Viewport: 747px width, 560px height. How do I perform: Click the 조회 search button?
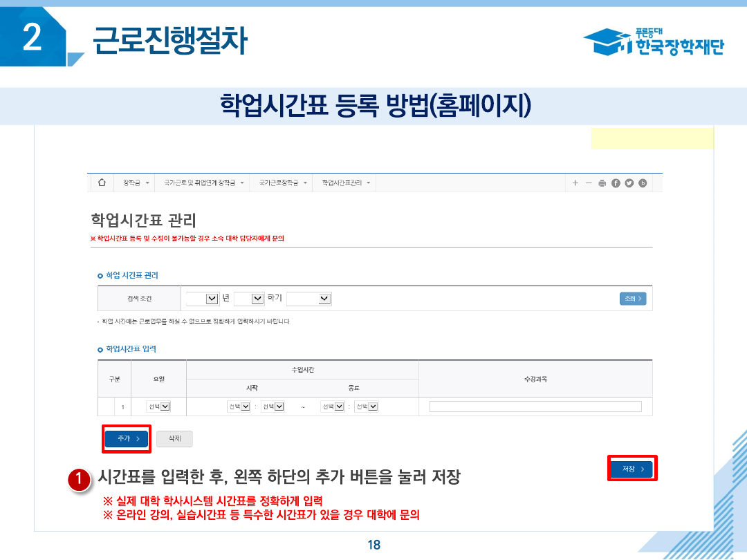click(632, 299)
